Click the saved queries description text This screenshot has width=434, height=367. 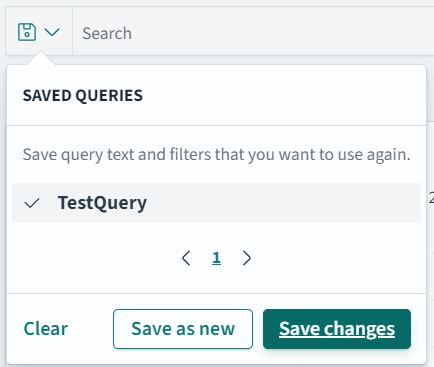216,155
